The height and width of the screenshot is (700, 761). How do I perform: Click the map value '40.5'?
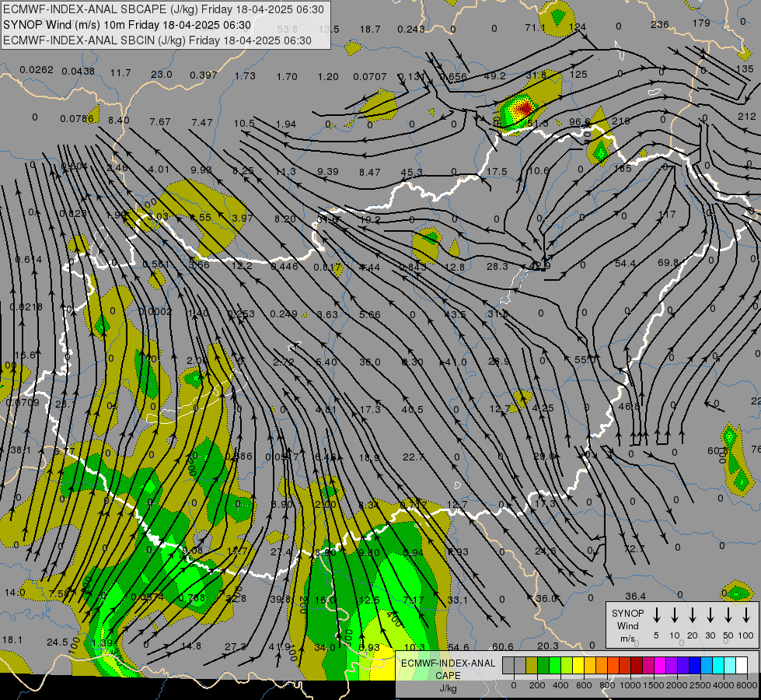(x=412, y=410)
